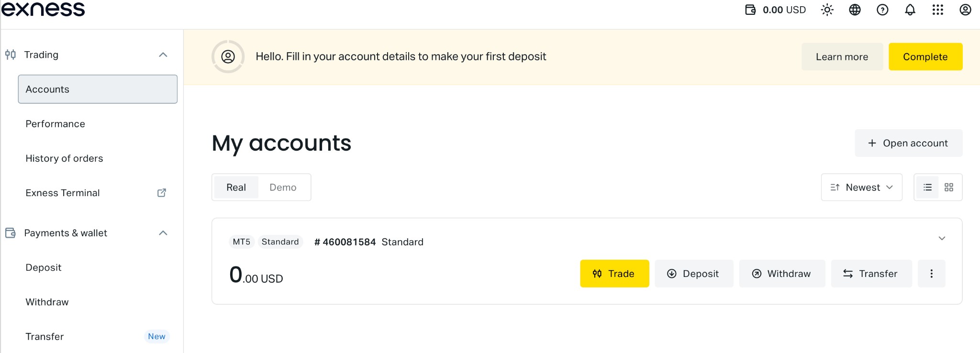This screenshot has height=353, width=980.
Task: Open the apps grid menu icon
Action: tap(938, 10)
